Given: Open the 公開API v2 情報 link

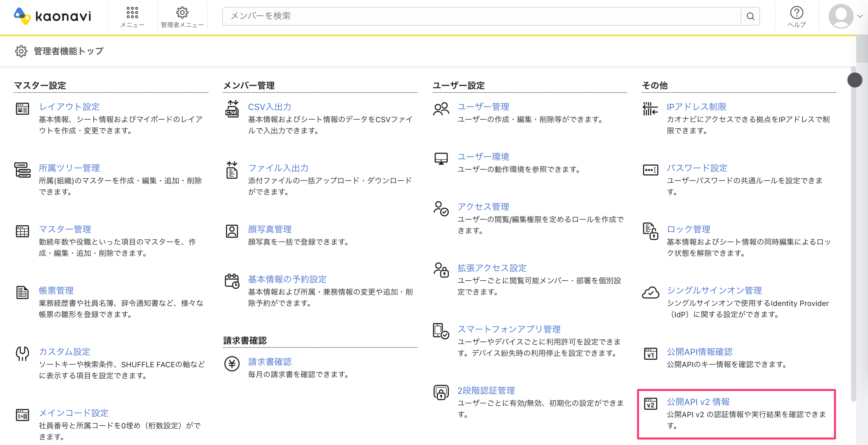Looking at the screenshot, I should [x=698, y=402].
